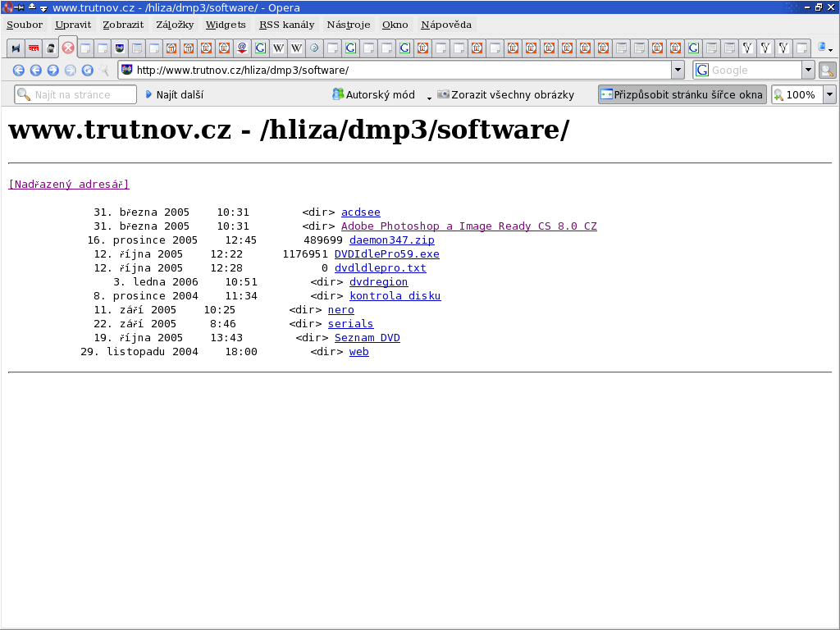Screen dimensions: 840x630
Task: Click the date 16. prosince 2005
Action: [x=143, y=240]
